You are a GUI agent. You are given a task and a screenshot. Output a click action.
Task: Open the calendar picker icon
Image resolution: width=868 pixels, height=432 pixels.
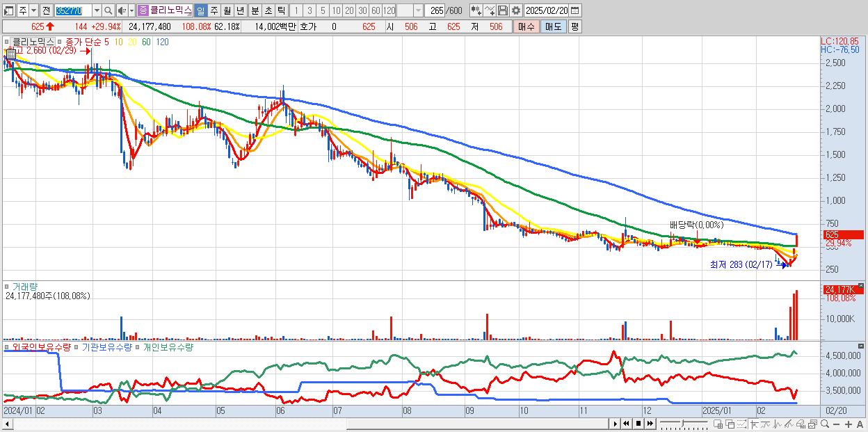[x=577, y=10]
